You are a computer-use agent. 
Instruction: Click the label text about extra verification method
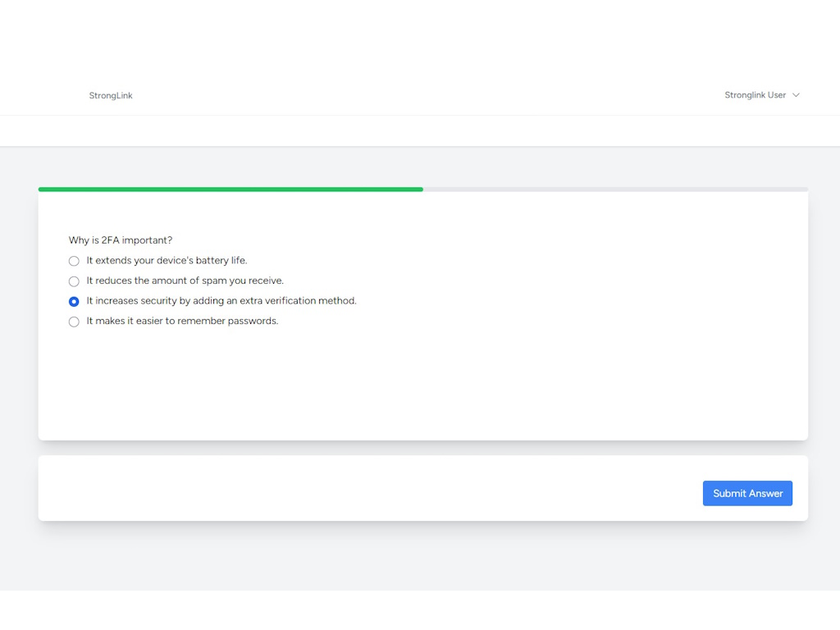[221, 301]
